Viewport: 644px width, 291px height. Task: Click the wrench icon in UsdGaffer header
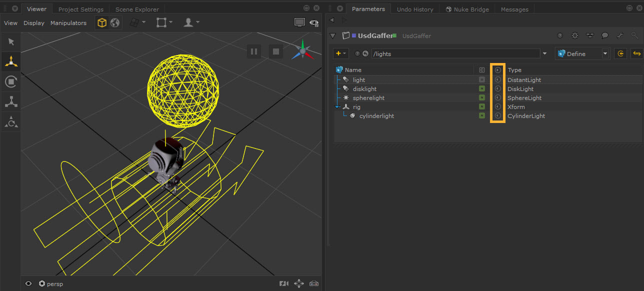click(620, 36)
